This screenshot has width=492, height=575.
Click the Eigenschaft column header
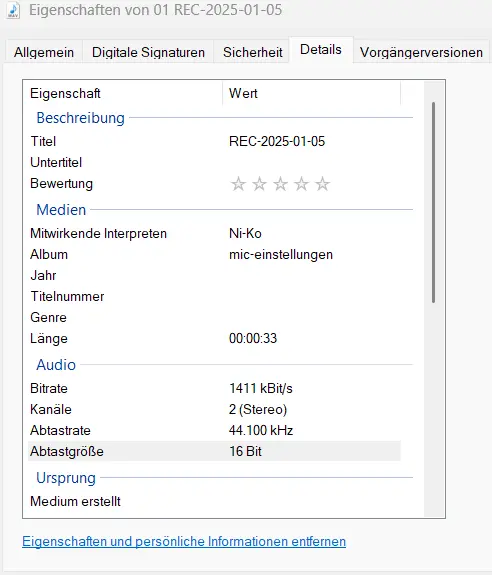coord(123,93)
